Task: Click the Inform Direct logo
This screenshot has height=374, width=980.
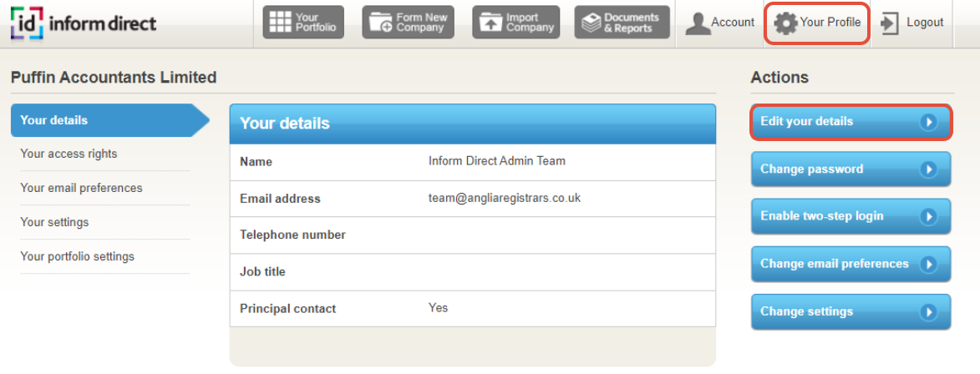Action: 83,23
